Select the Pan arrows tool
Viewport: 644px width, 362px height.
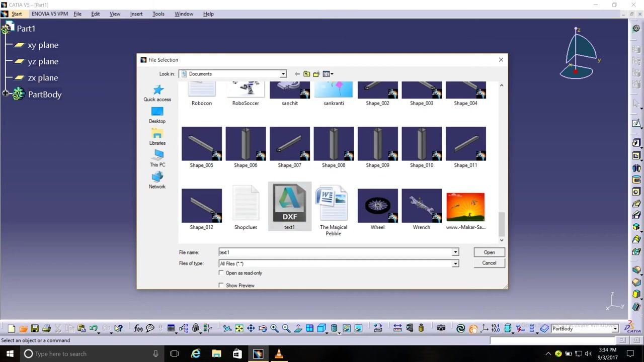coord(251,328)
